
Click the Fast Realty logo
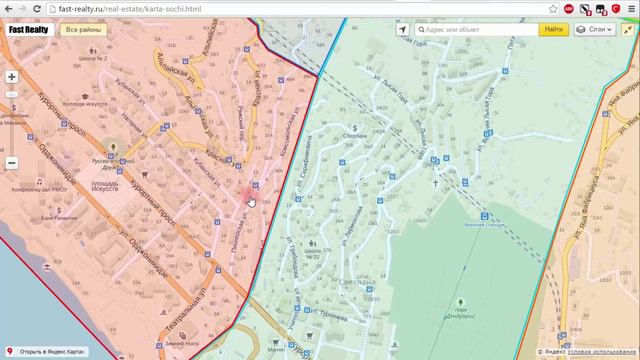click(x=29, y=29)
